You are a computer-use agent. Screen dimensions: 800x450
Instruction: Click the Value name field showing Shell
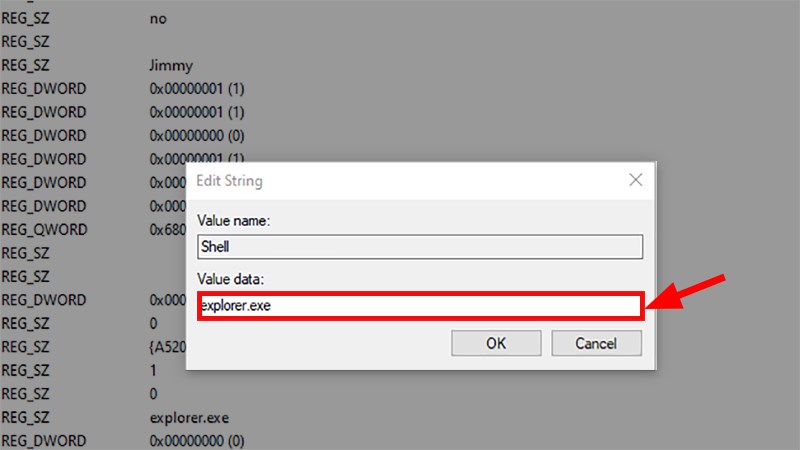pyautogui.click(x=420, y=247)
